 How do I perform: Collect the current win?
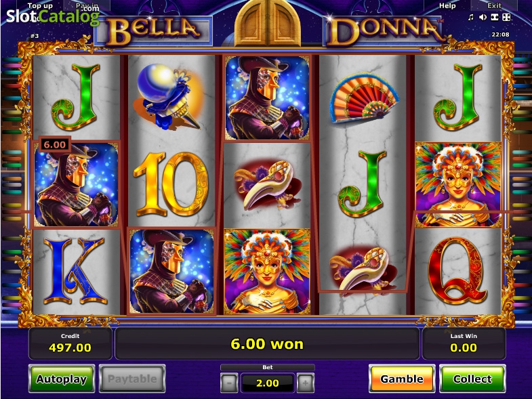(472, 379)
